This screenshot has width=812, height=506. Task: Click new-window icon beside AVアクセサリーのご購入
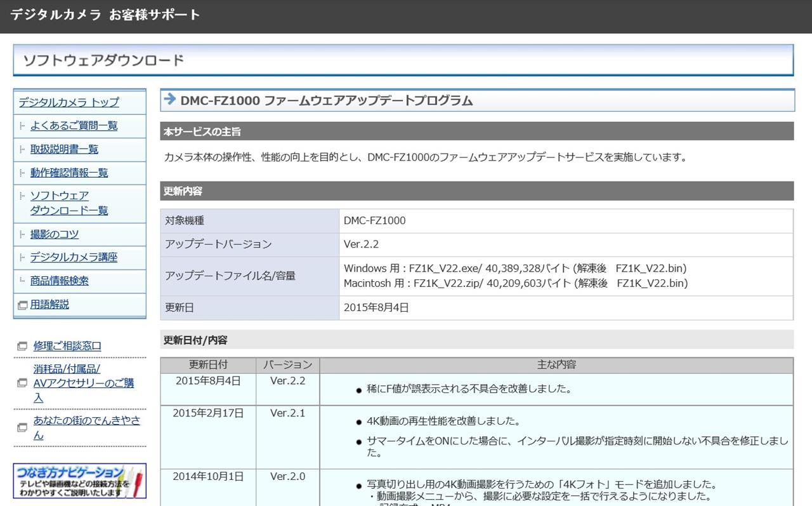[x=22, y=383]
